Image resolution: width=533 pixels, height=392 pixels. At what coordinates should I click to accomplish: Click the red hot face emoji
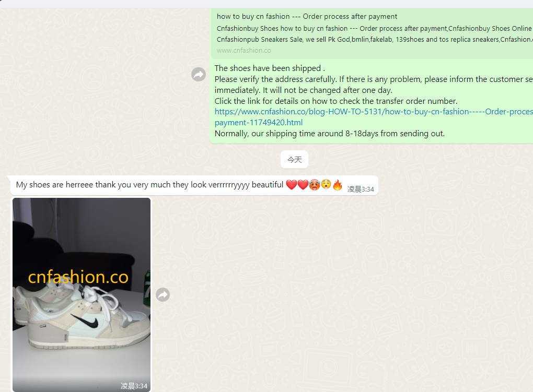pyautogui.click(x=315, y=185)
